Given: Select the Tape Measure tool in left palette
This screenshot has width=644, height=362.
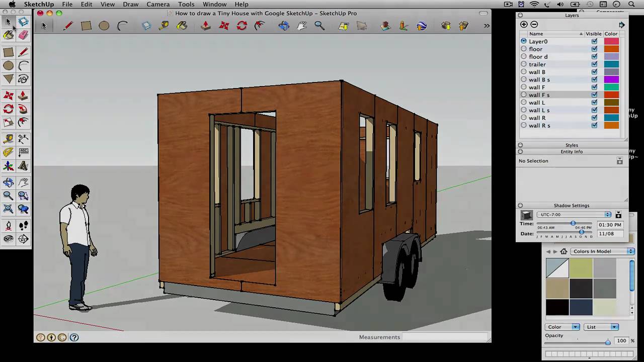Looking at the screenshot, I should [x=9, y=139].
